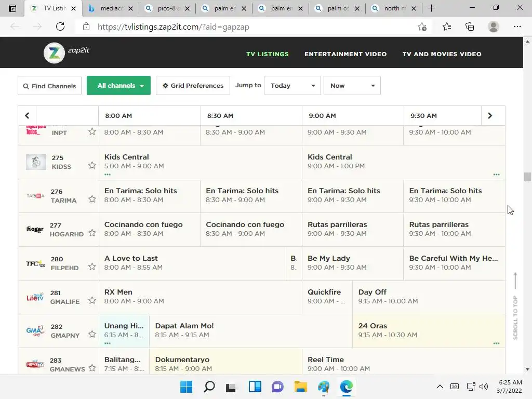Image resolution: width=532 pixels, height=399 pixels.
Task: Favorite the INPT channel star
Action: (92, 131)
